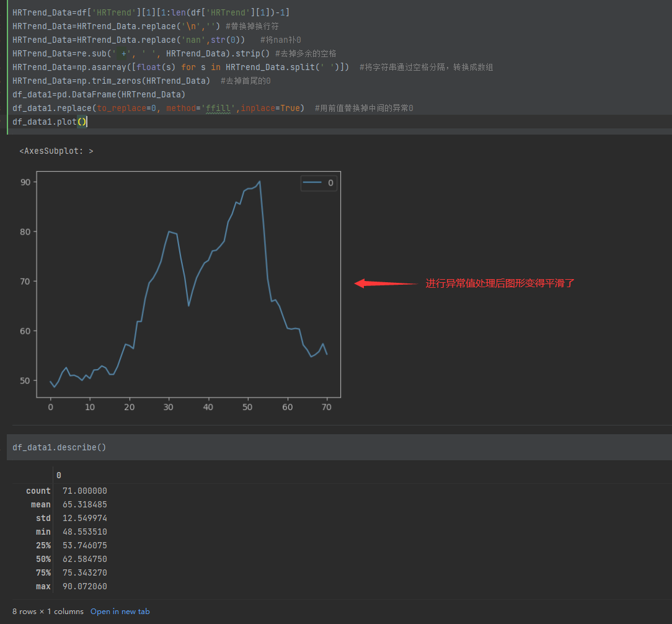Click the np.trim_zeros code line
Screen dimensions: 672x624
click(112, 81)
